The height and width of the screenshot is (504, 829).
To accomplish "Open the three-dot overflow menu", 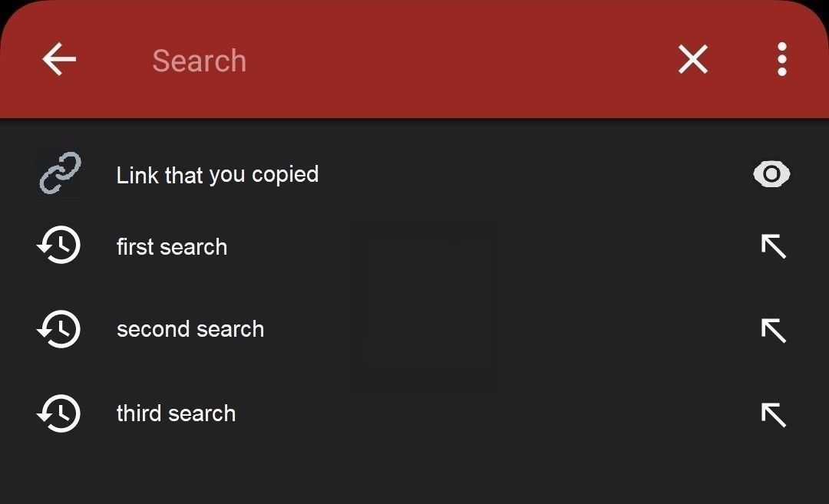I will click(x=781, y=59).
